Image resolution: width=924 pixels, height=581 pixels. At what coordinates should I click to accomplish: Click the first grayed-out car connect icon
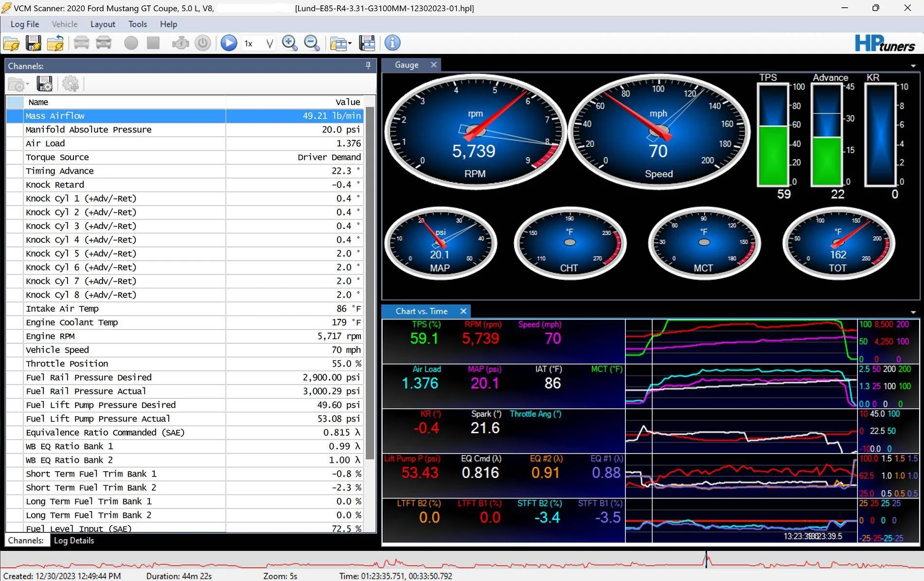click(x=81, y=43)
